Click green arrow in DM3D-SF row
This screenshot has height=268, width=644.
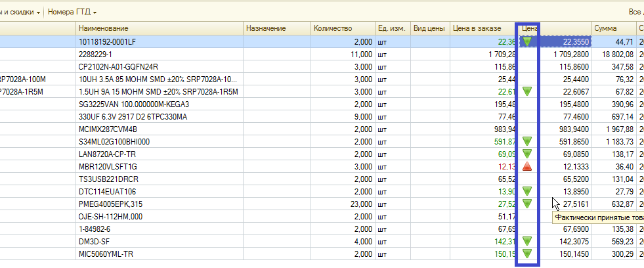(x=527, y=241)
